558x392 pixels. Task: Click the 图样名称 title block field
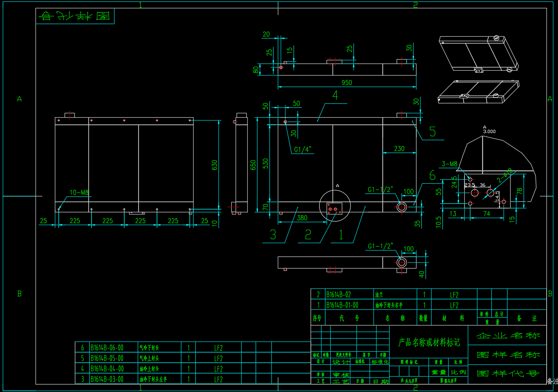(x=507, y=355)
